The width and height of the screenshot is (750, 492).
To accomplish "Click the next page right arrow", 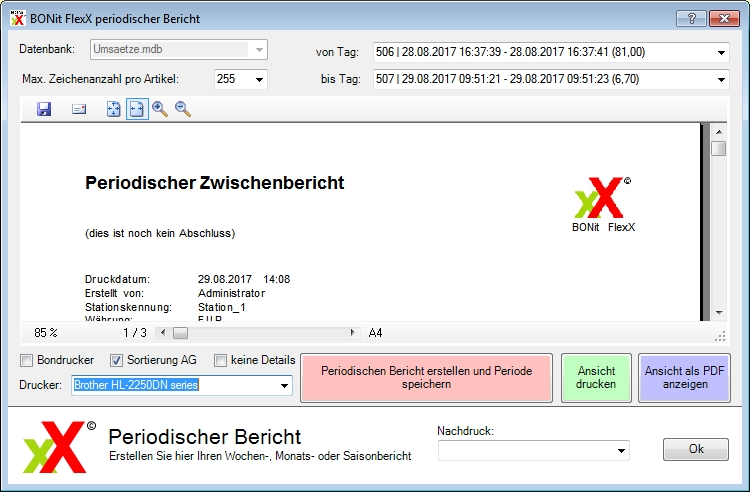I will [353, 333].
